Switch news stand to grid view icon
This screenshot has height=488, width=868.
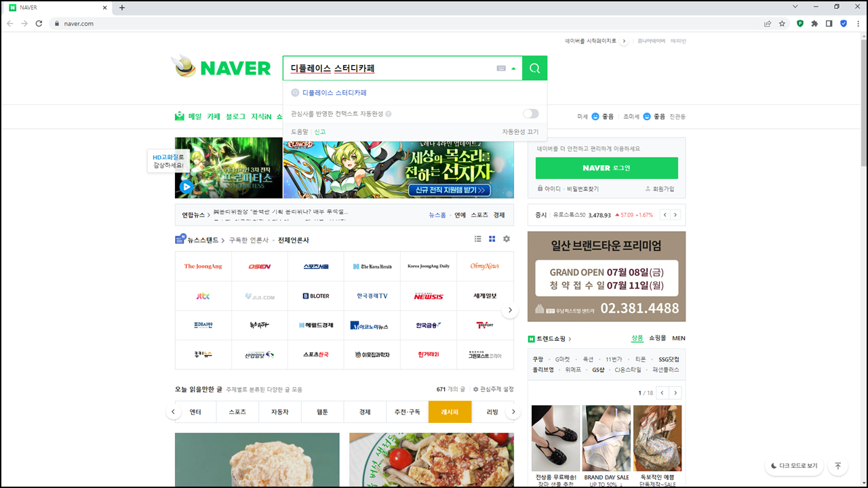pos(492,239)
